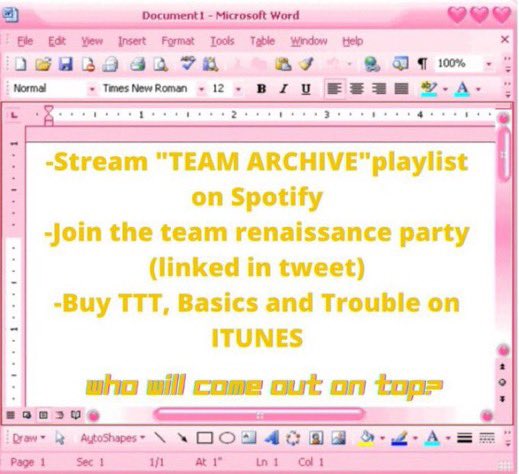Justify the text
Viewport: 519px width, 474px height.
(401, 89)
